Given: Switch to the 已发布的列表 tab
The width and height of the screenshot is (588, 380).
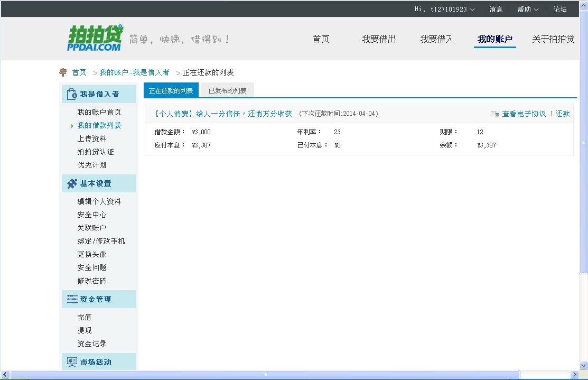Looking at the screenshot, I should click(227, 90).
